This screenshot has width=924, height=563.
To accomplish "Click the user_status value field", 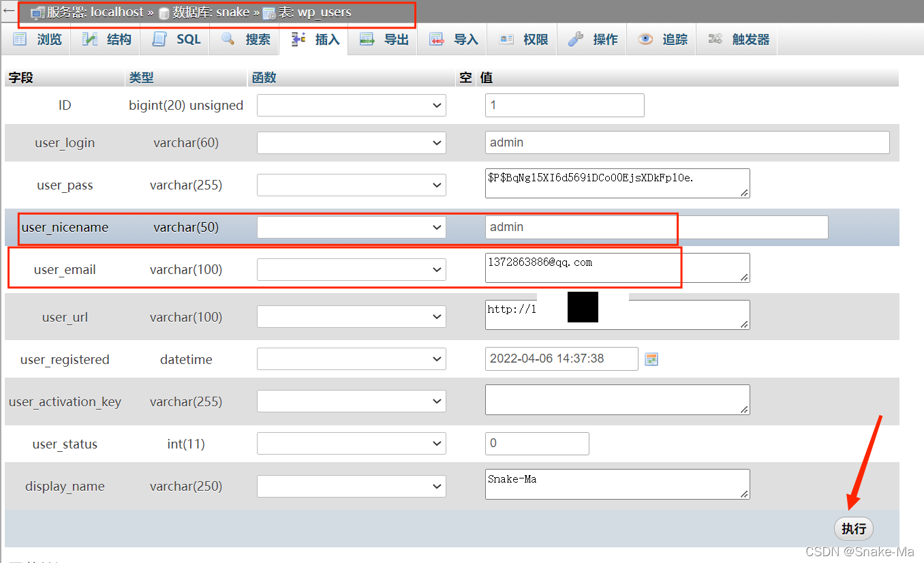I will pos(537,443).
